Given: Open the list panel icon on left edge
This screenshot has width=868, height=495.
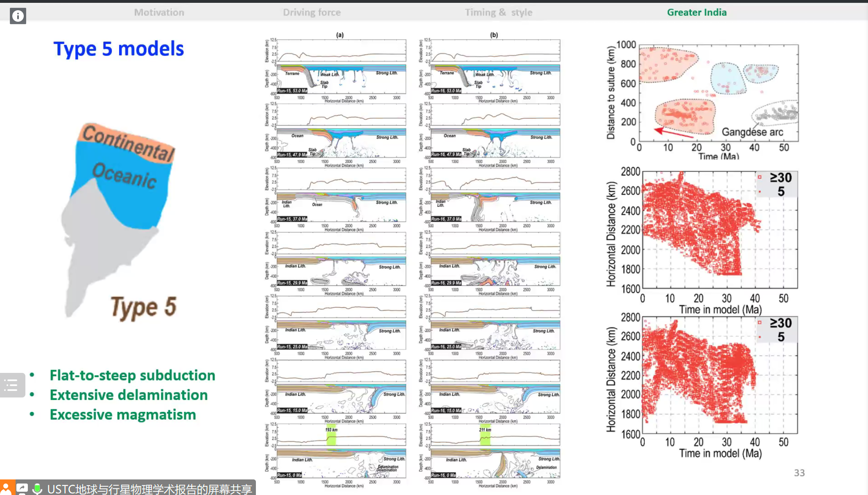Looking at the screenshot, I should (11, 385).
